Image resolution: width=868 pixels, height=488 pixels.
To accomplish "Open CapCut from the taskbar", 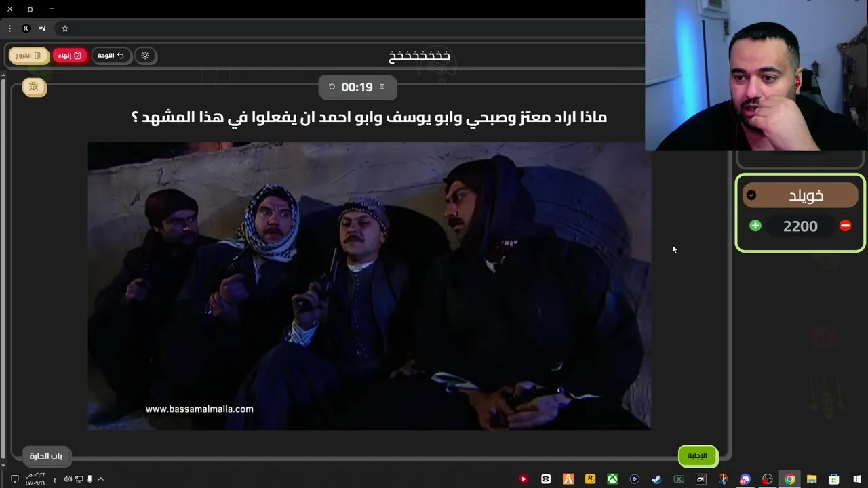I will tap(546, 479).
